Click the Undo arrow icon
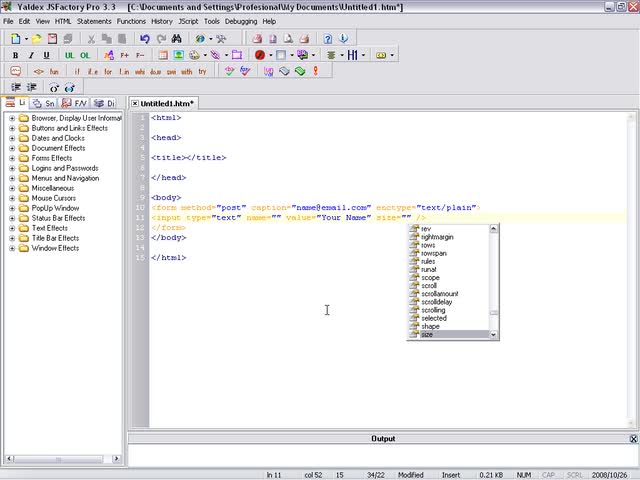Viewport: 640px width, 480px height. pyautogui.click(x=145, y=39)
